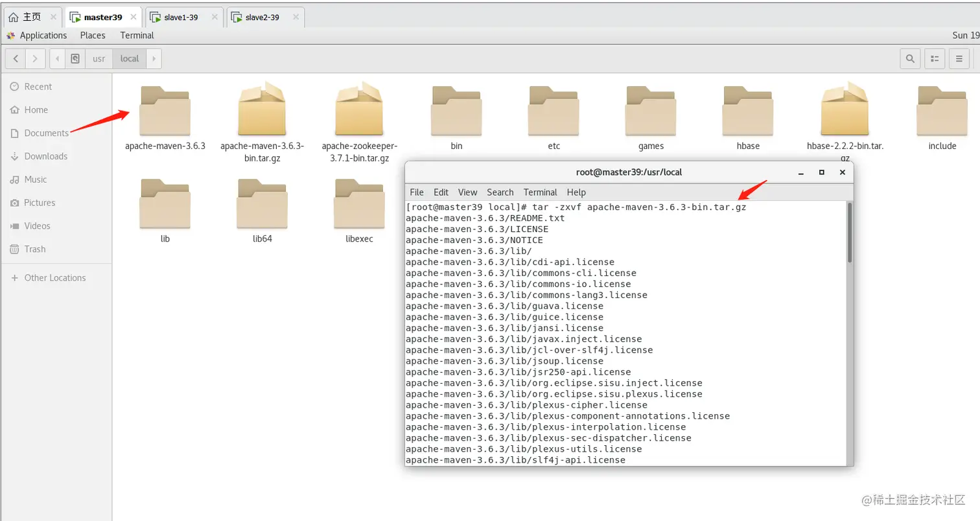Select the apache-maven-3.6.3-bin.tar.gz archive
The height and width of the screenshot is (521, 980).
262,122
